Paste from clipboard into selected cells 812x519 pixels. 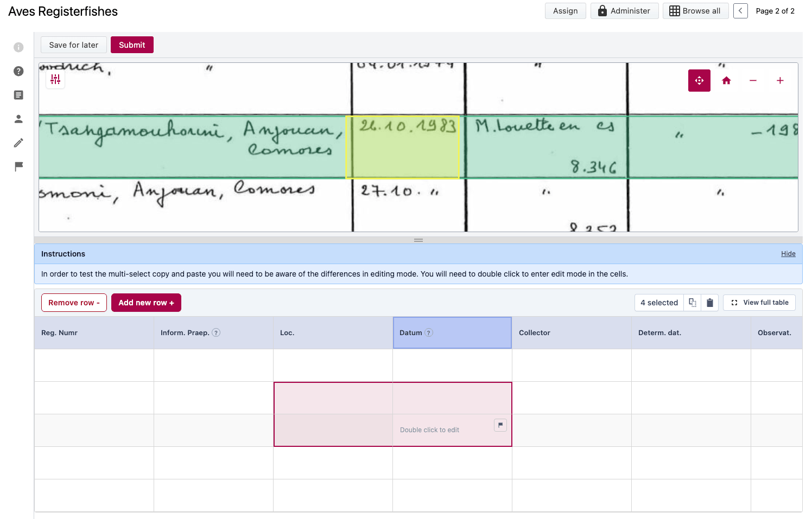[x=710, y=303]
